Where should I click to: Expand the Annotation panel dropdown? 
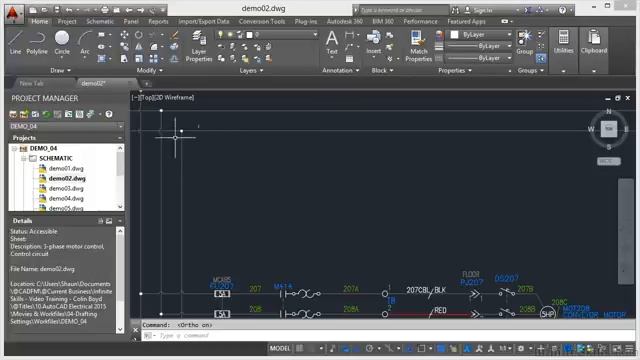[341, 70]
